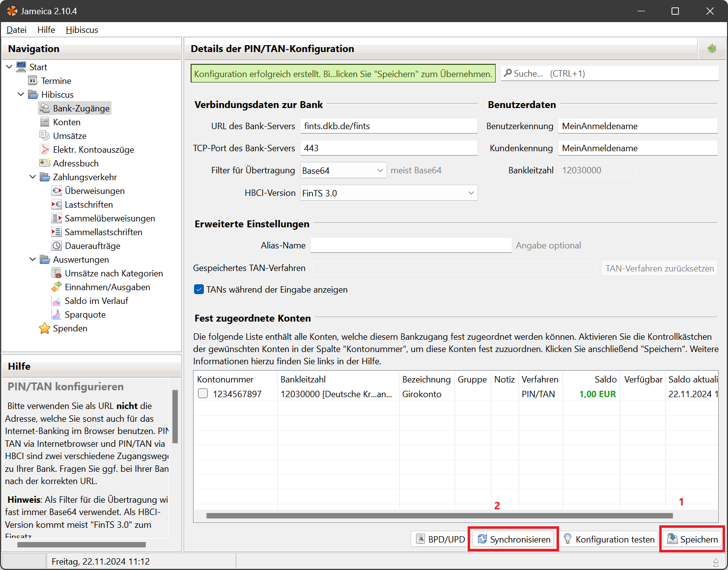
Task: Click the TCP-Port des Bank-Servers field
Action: (x=389, y=148)
